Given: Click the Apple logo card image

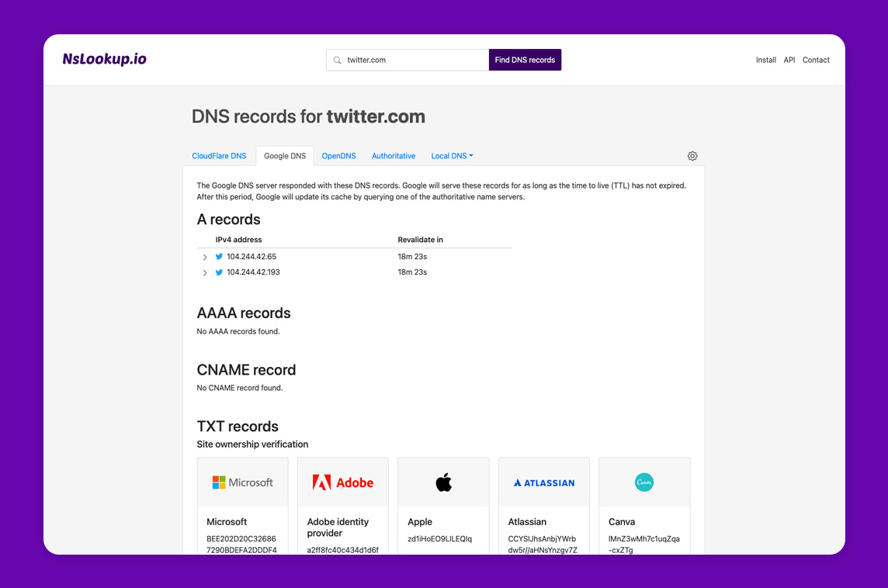Looking at the screenshot, I should pos(443,483).
